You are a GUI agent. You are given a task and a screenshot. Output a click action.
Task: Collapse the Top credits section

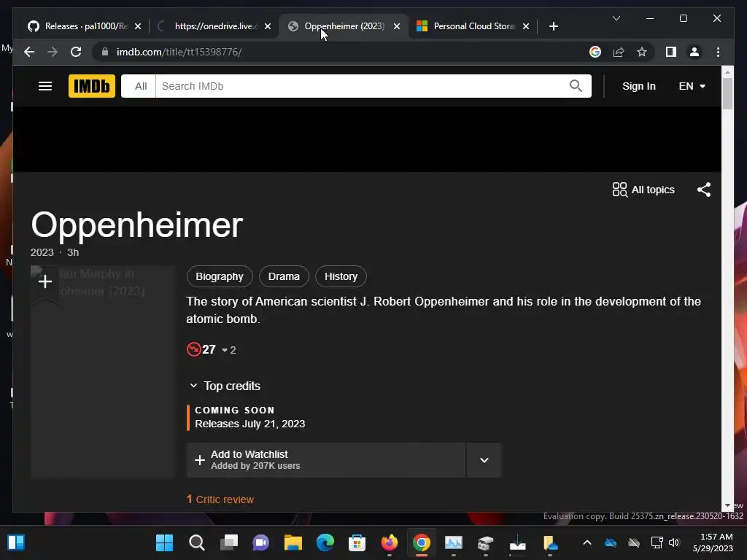click(x=225, y=386)
